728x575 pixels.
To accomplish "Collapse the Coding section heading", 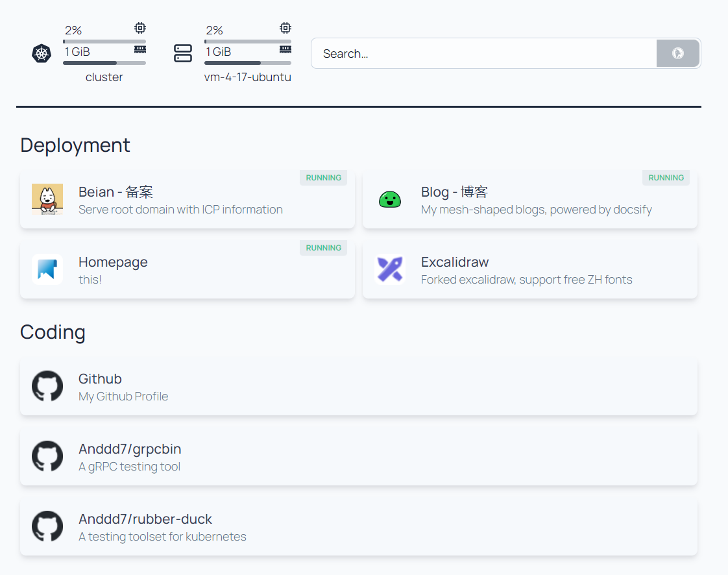I will (x=53, y=332).
